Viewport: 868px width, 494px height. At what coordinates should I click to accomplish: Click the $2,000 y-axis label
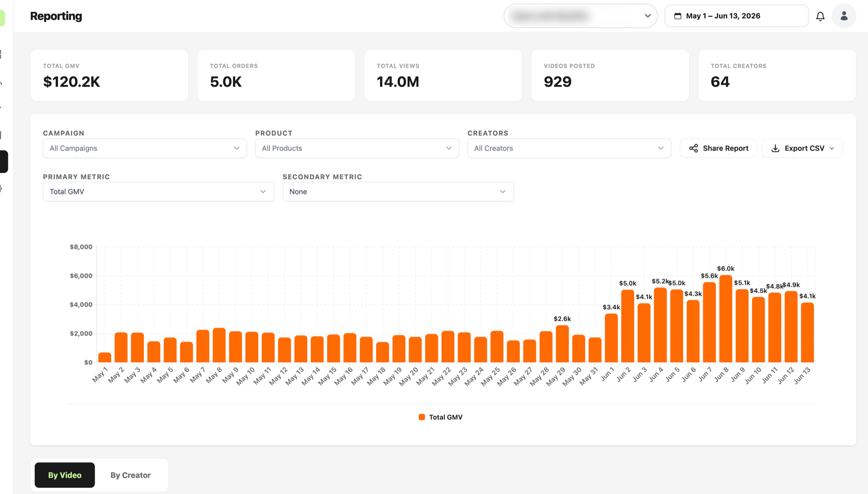click(x=81, y=334)
